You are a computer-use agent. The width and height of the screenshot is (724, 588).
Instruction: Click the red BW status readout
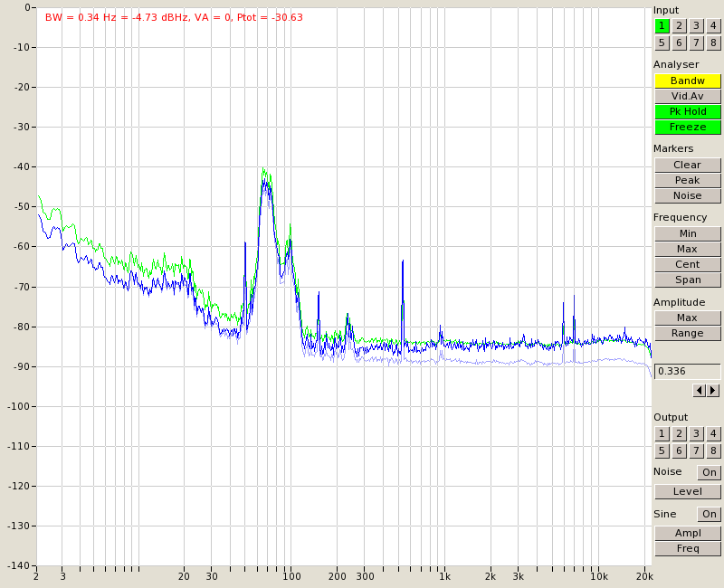click(x=174, y=17)
